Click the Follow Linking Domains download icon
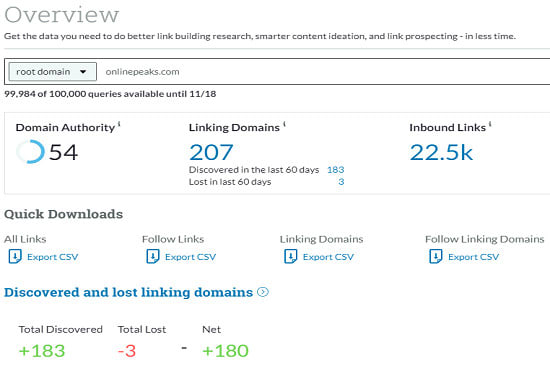Viewport: 550px width, 370px height. (x=436, y=256)
